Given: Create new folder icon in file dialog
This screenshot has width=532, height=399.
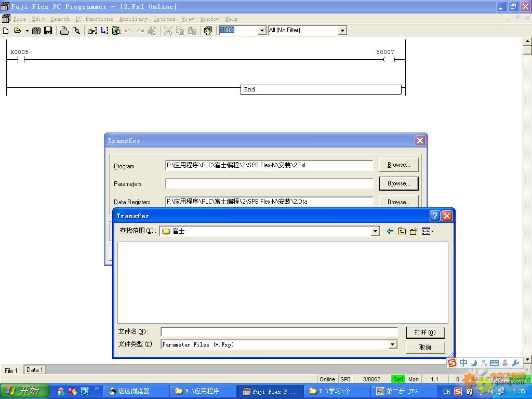Looking at the screenshot, I should pos(414,231).
